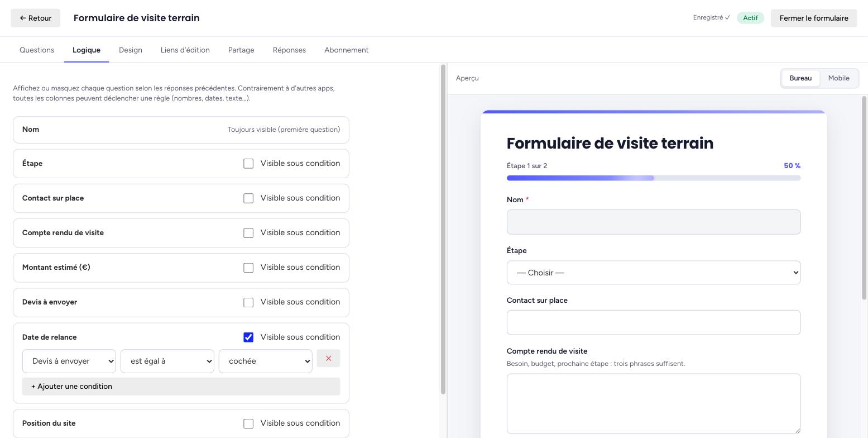Click the Contact sur place text field
The image size is (868, 438).
tap(654, 322)
